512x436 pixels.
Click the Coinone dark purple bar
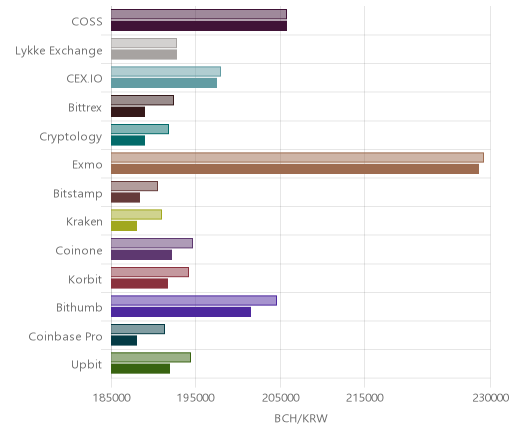click(x=142, y=255)
